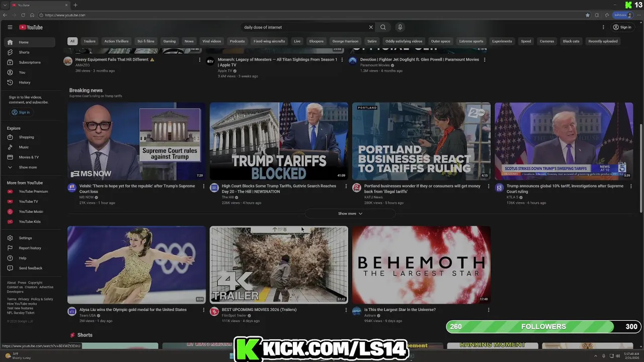Screen dimensions: 644x362
Task: Click the browser address bar
Action: point(312,15)
